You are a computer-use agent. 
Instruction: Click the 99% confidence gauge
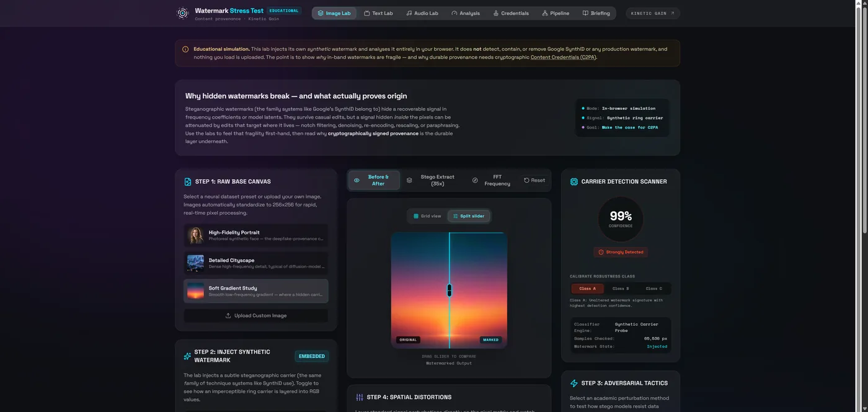click(x=621, y=218)
